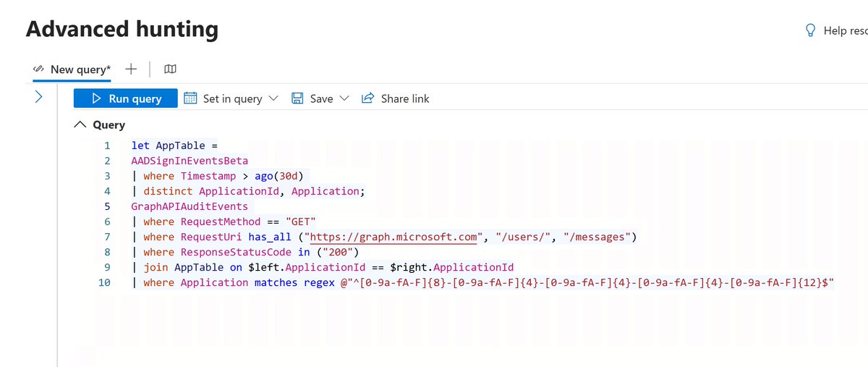Run the query with Run query button
The image size is (868, 367).
tap(125, 98)
